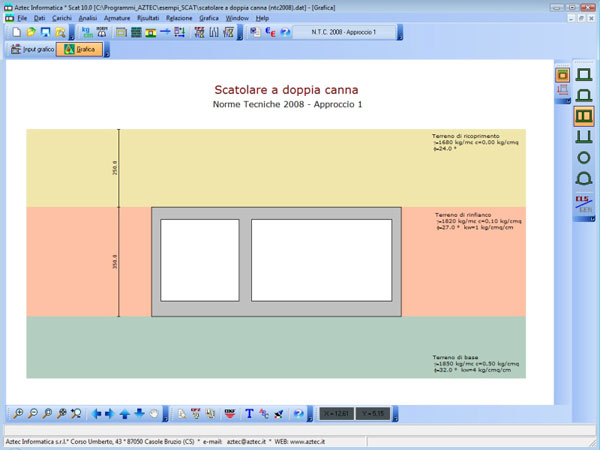
Task: Open a file using the yellow folder icon
Action: click(31, 33)
